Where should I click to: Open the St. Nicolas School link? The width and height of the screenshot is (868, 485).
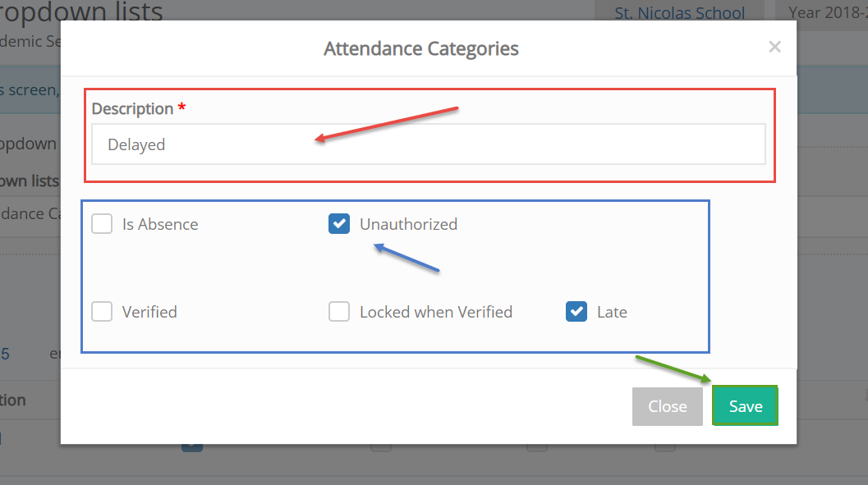pyautogui.click(x=679, y=12)
